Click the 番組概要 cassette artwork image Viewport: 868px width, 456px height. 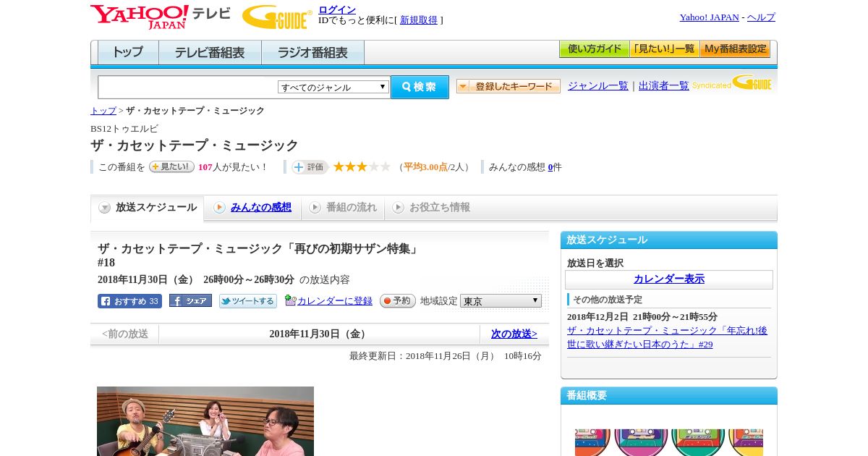coord(669,442)
